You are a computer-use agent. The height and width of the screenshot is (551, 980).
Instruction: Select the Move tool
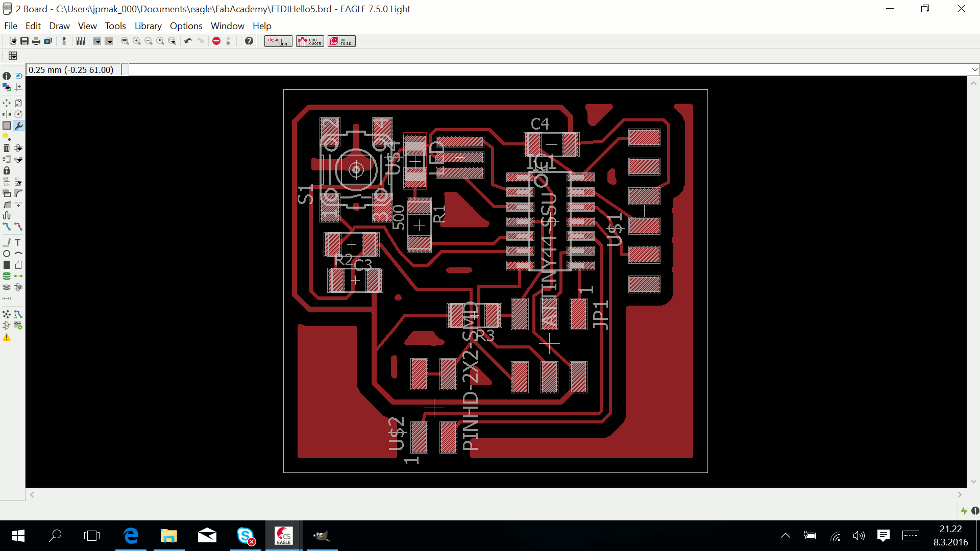click(7, 103)
